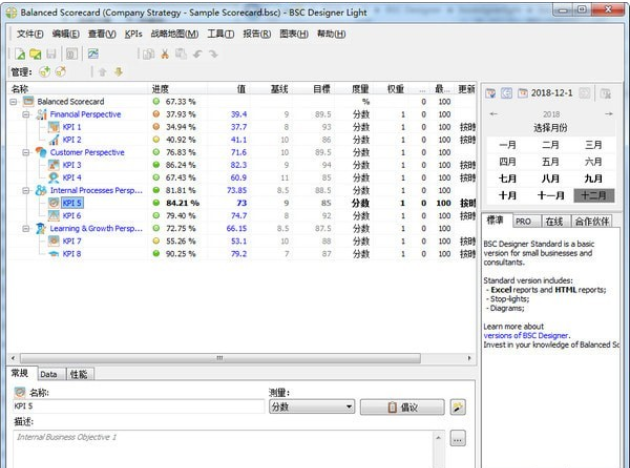Open the 战略地图(M) menu
Screen dimensions: 630x468
click(x=174, y=34)
